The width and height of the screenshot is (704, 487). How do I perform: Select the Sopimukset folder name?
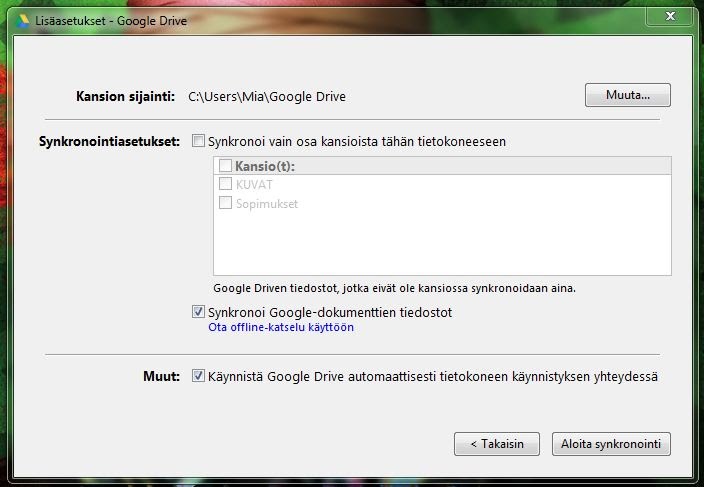(267, 204)
